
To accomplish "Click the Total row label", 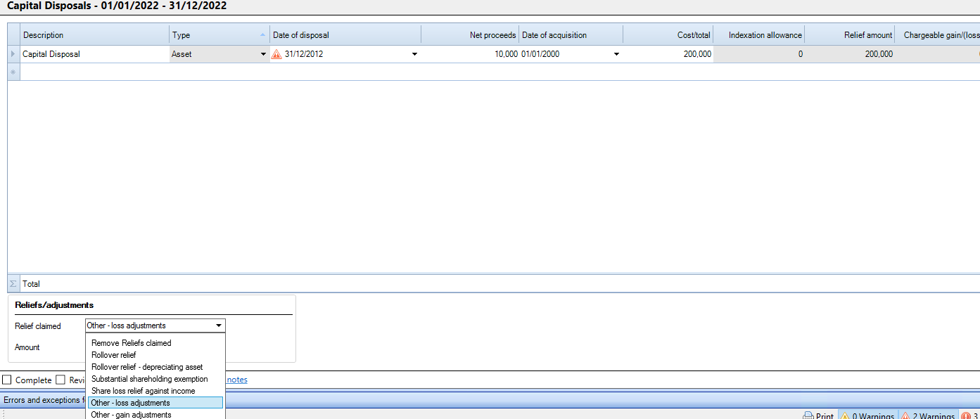I will click(31, 284).
